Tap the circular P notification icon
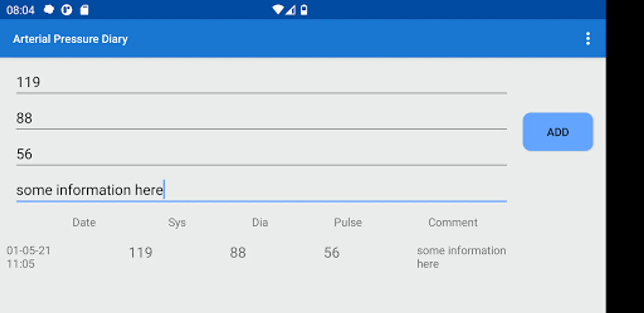 coord(66,10)
